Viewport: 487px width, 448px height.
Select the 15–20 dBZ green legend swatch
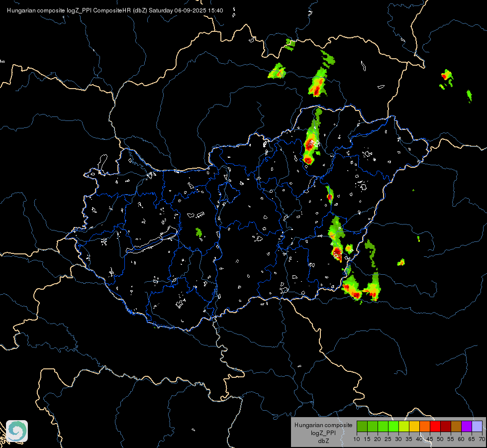(373, 426)
